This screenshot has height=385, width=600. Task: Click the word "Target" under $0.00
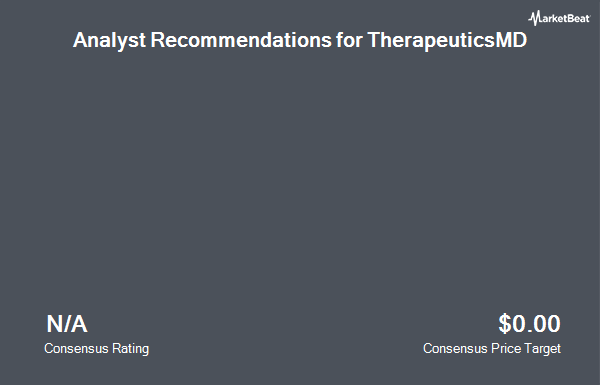pos(542,349)
